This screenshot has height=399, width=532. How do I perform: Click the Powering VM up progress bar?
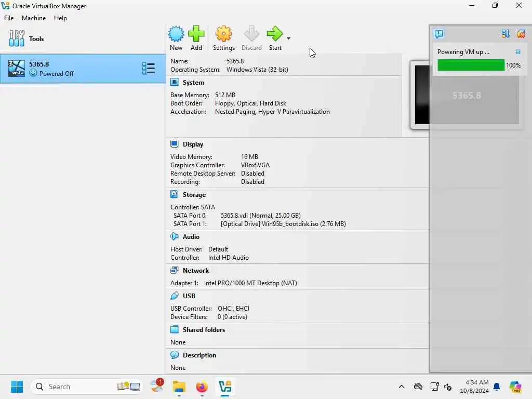[x=471, y=65]
